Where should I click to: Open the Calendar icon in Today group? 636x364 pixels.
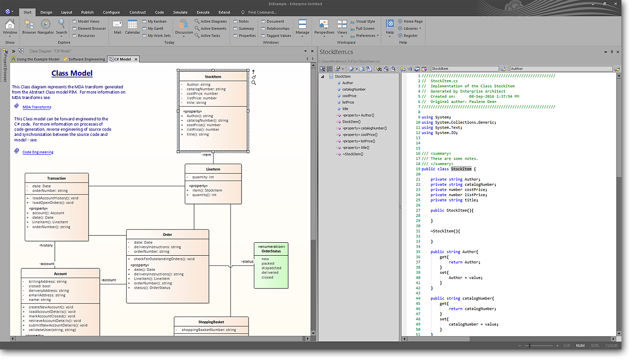click(132, 25)
